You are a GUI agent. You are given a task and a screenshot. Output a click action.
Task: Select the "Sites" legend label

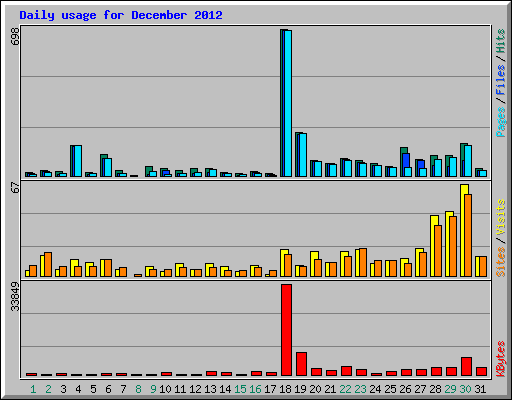(x=500, y=262)
